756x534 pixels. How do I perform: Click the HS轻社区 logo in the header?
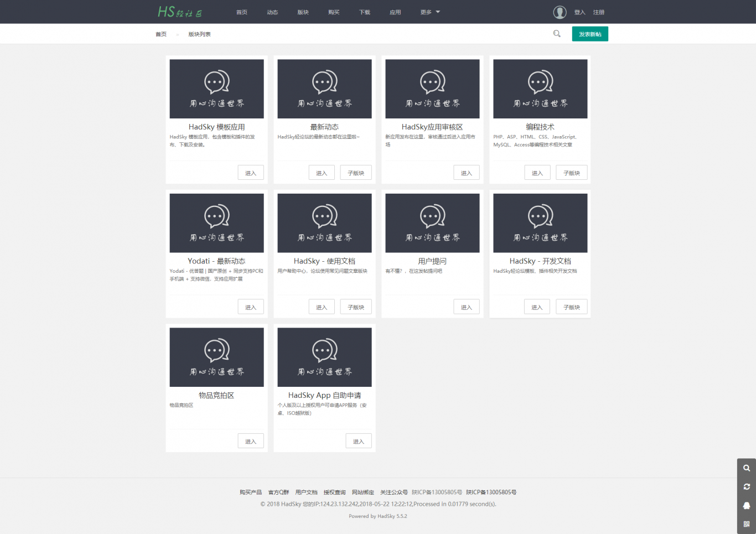click(x=180, y=12)
